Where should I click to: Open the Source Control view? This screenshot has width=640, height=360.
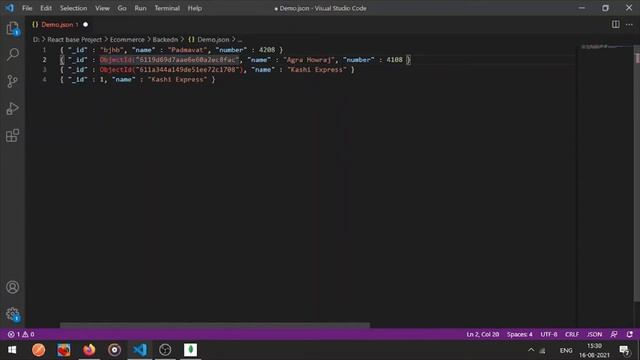click(x=13, y=81)
